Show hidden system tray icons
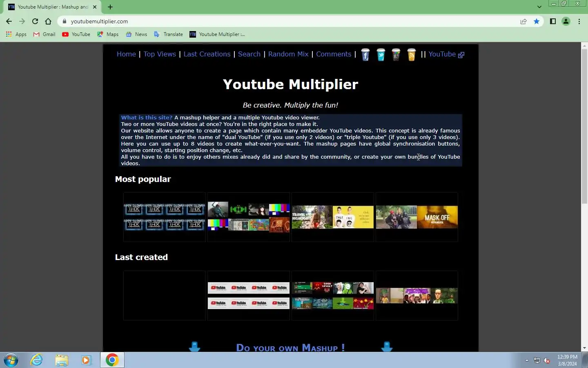Image resolution: width=588 pixels, height=368 pixels. coord(527,360)
